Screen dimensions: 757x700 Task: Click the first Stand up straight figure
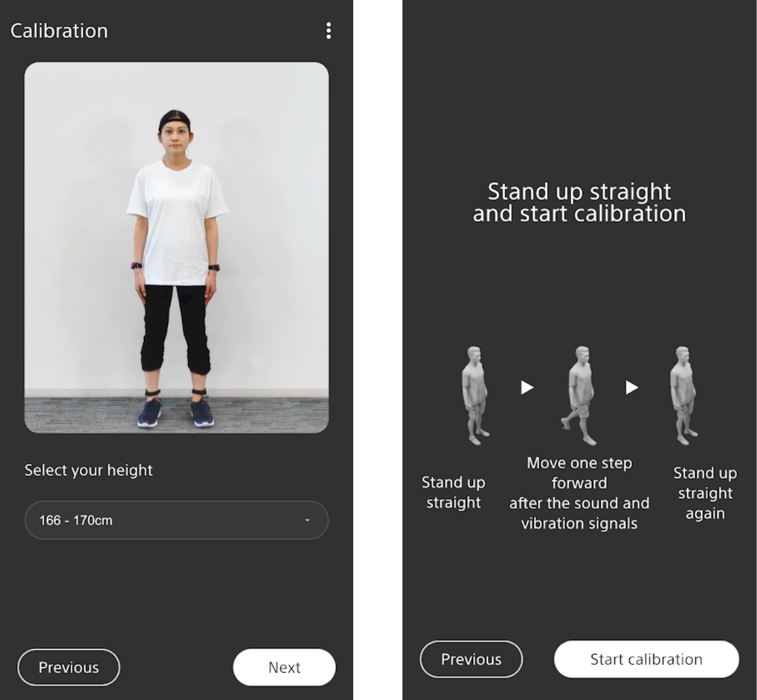pos(475,395)
